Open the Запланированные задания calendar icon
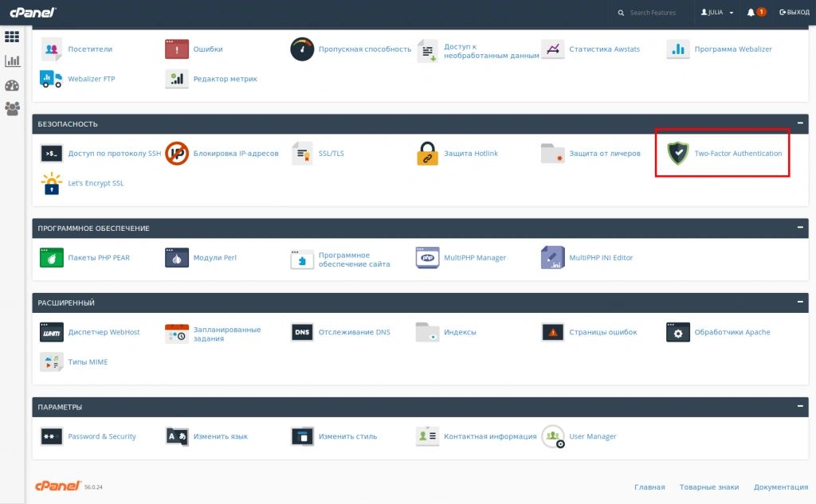Viewport: 816px width, 504px height. pyautogui.click(x=177, y=334)
